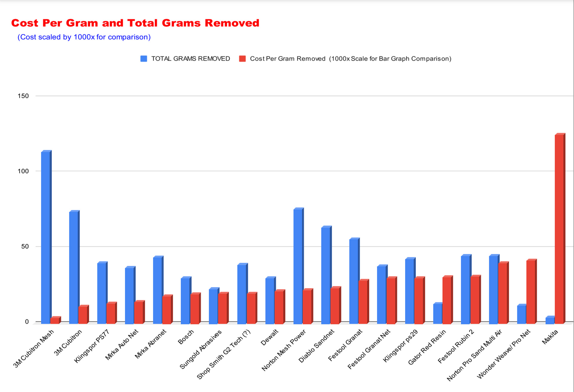Select the blue bar for Festool Rubin 2
Viewport: 574px width, 392px height.
coord(466,289)
